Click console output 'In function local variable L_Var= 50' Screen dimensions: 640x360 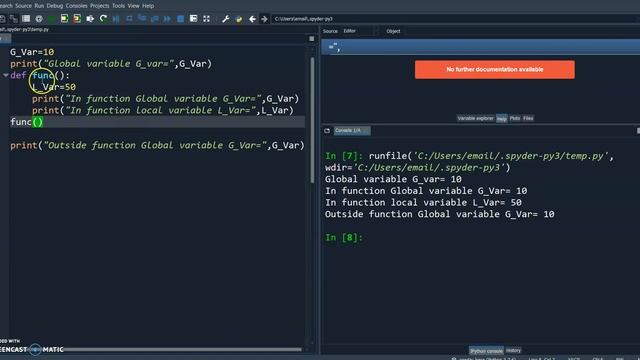(x=423, y=202)
